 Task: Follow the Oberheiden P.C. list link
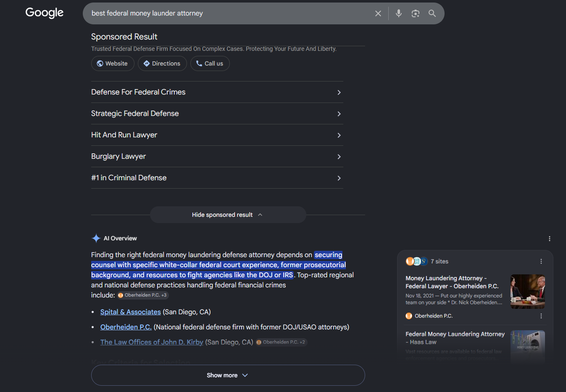pyautogui.click(x=126, y=327)
